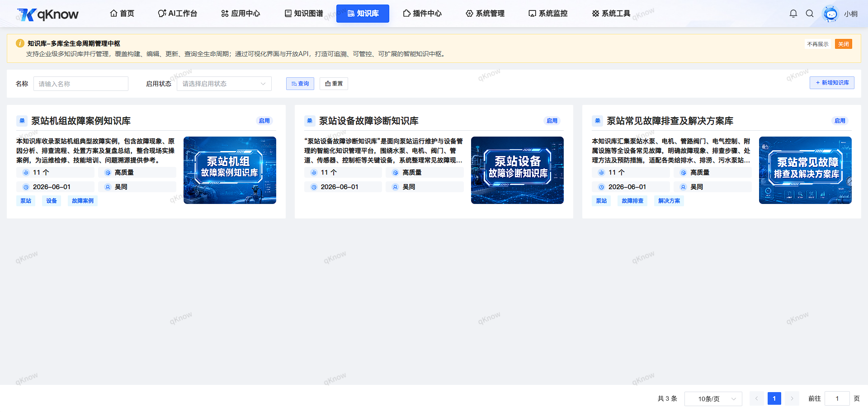Image resolution: width=868 pixels, height=412 pixels.
Task: Open 插件中心 menu
Action: point(422,14)
